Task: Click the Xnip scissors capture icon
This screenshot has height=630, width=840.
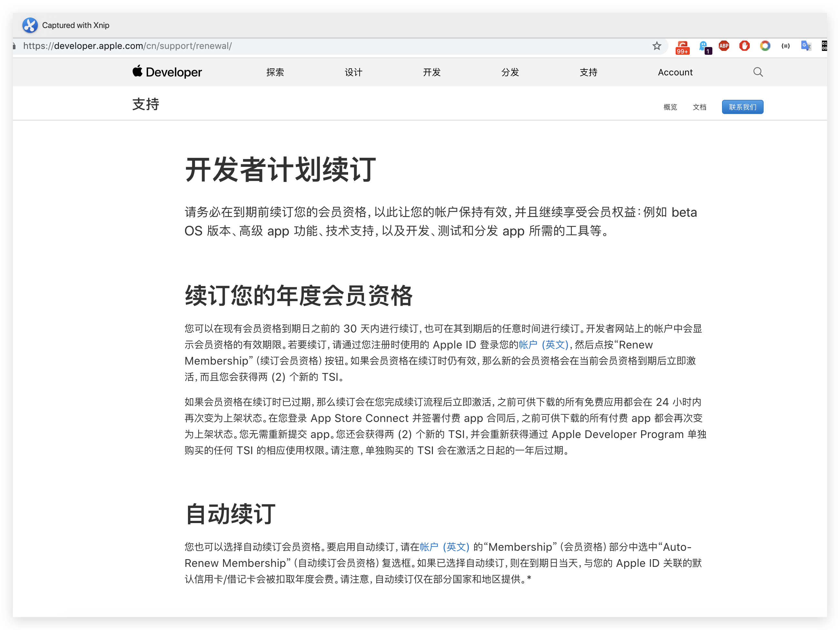Action: pyautogui.click(x=30, y=25)
